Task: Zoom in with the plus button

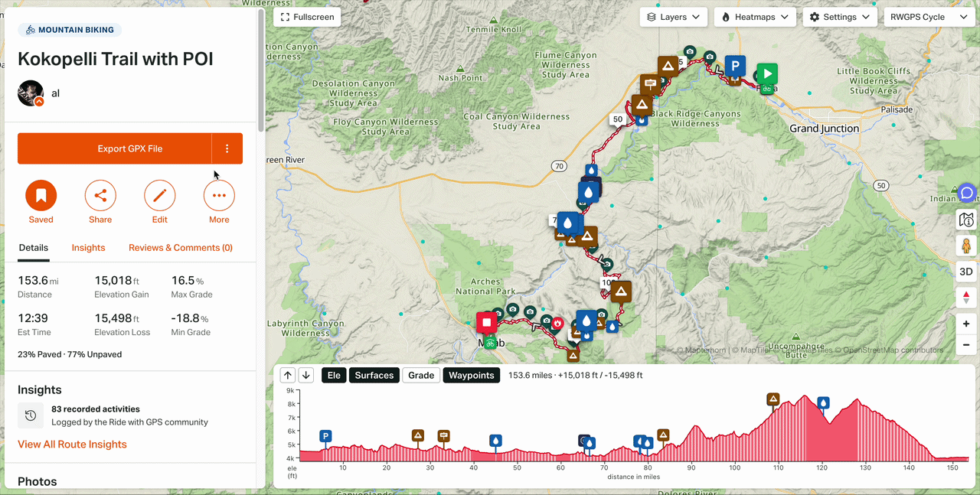Action: coord(966,324)
